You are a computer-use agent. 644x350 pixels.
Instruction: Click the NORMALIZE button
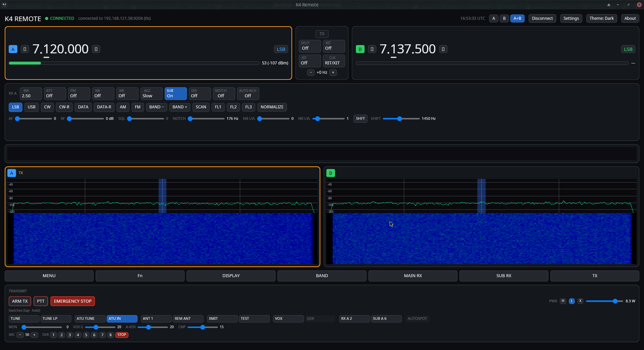(272, 107)
